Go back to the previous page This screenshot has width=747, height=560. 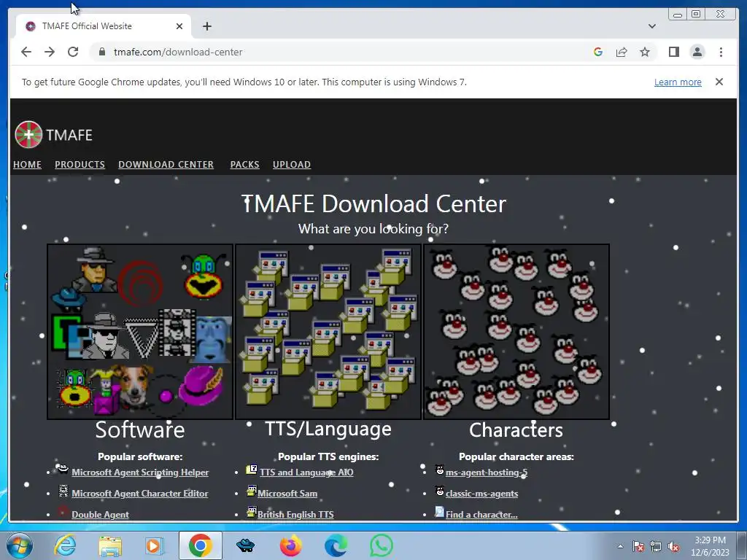(26, 52)
